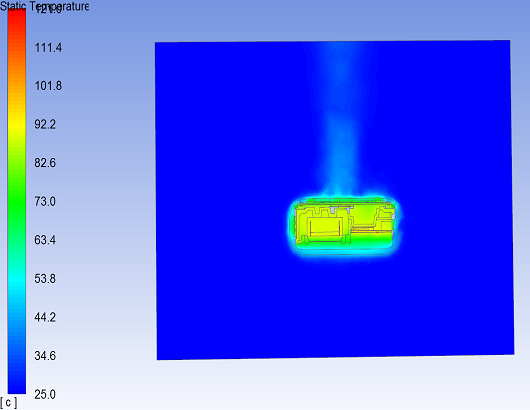Screen dimensions: 530x410
Task: Click the Static Temperature legend title
Action: pos(45,6)
